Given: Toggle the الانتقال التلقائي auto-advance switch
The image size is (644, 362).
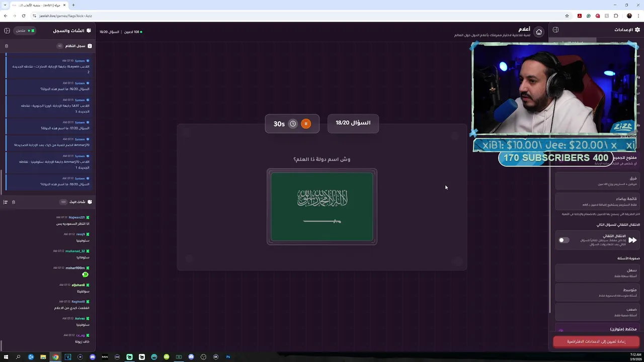Looking at the screenshot, I should (x=563, y=240).
